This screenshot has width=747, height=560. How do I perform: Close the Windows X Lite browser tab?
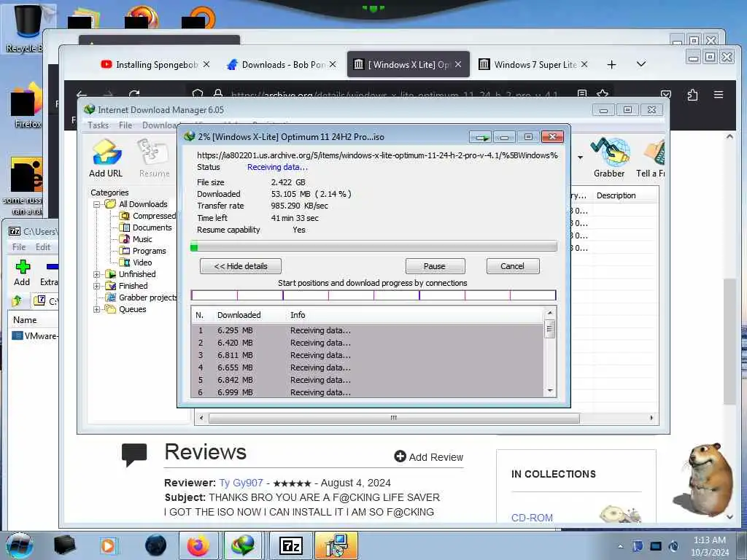click(x=458, y=64)
